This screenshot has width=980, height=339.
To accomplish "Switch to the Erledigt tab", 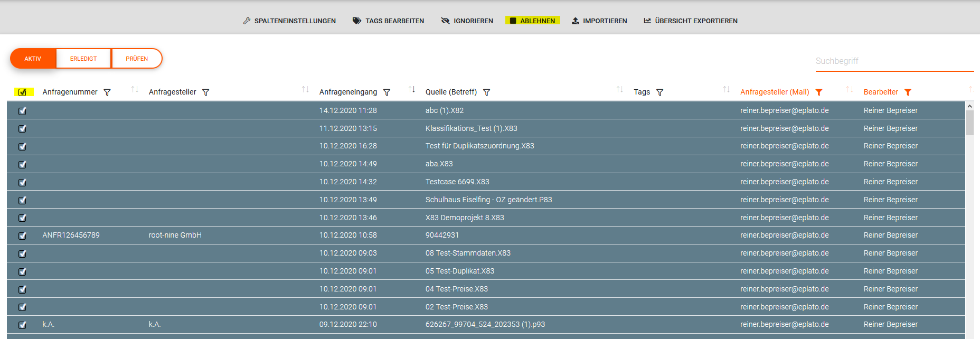I will click(83, 59).
